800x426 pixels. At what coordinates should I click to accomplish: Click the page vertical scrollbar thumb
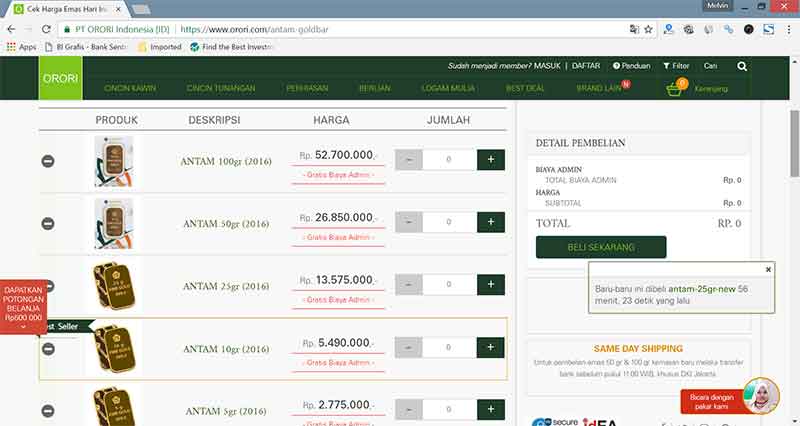794,143
